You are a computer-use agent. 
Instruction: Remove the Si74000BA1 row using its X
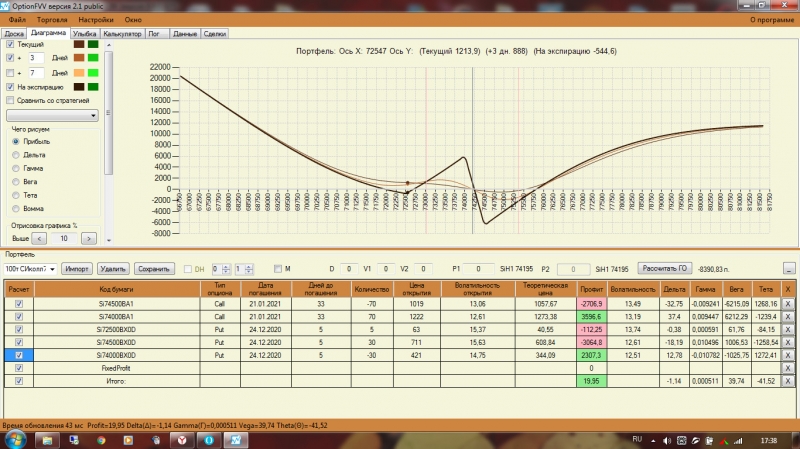pos(787,316)
